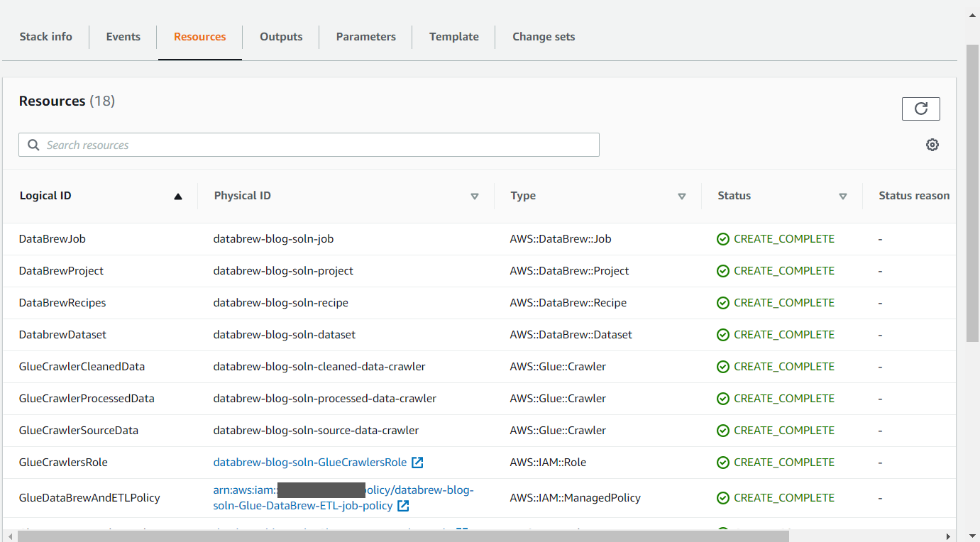Focus the Search resources field
Image resolution: width=980 pixels, height=542 pixels.
point(309,145)
